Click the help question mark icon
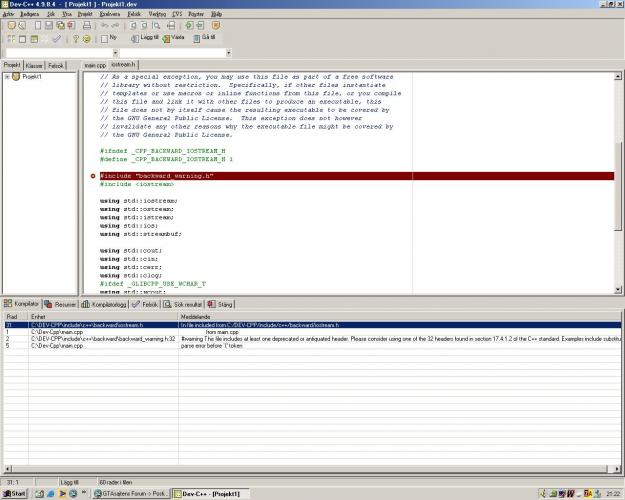The height and width of the screenshot is (500, 625). tap(74, 39)
